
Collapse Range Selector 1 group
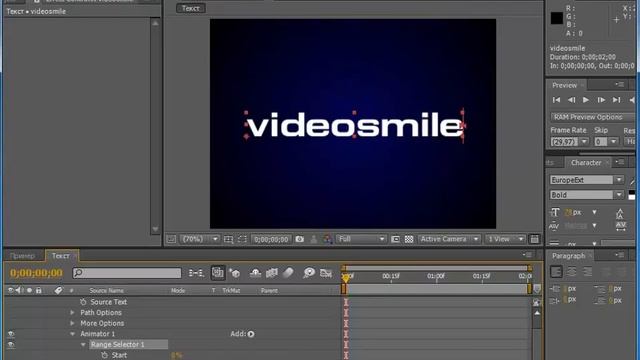tap(83, 344)
